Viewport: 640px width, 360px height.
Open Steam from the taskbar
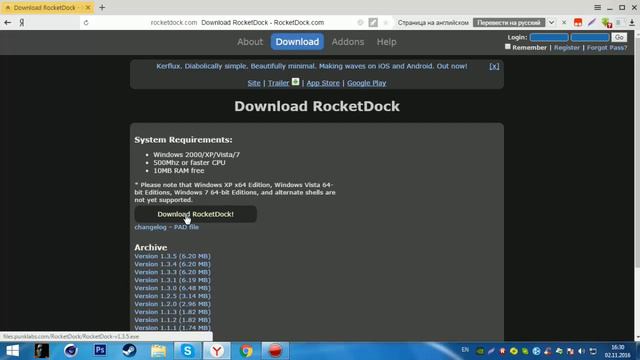coord(129,350)
